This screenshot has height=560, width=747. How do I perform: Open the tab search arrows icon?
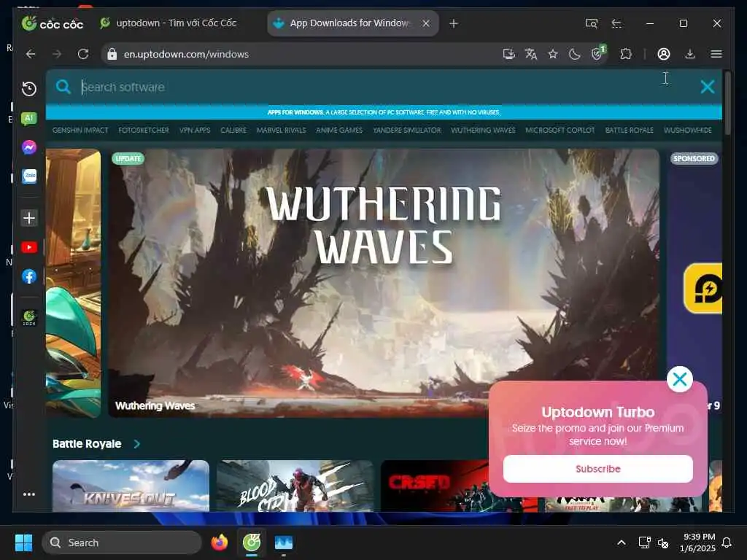coord(616,23)
